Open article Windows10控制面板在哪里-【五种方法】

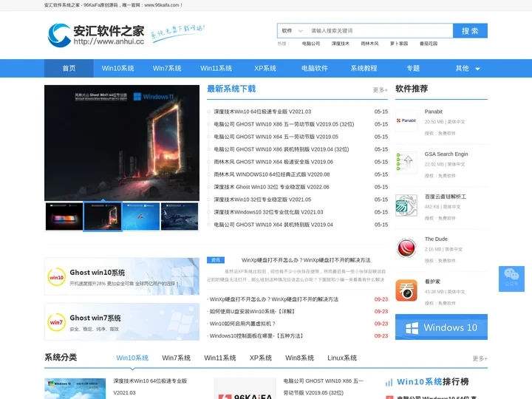coord(256,336)
